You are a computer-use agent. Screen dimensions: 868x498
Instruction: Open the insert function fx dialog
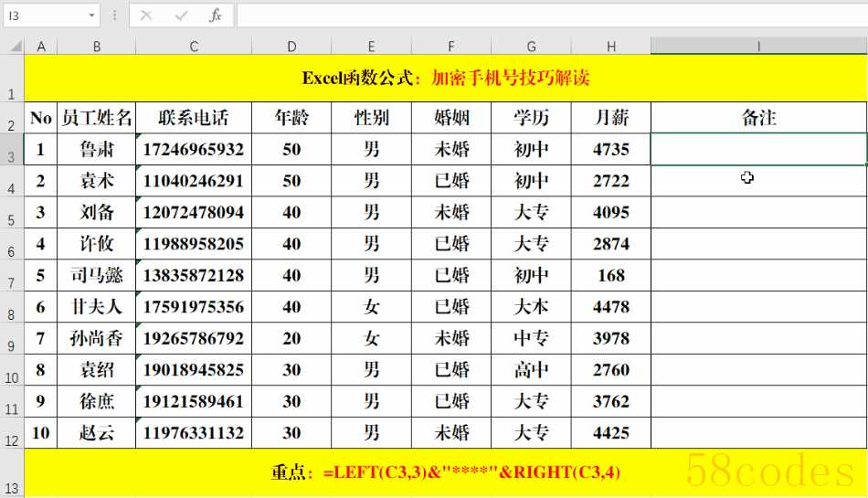click(x=216, y=16)
